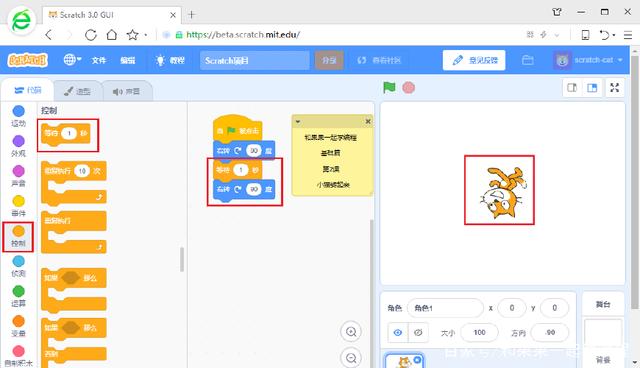Open the Edit menu in Scratch
This screenshot has height=368, width=640.
pos(127,60)
